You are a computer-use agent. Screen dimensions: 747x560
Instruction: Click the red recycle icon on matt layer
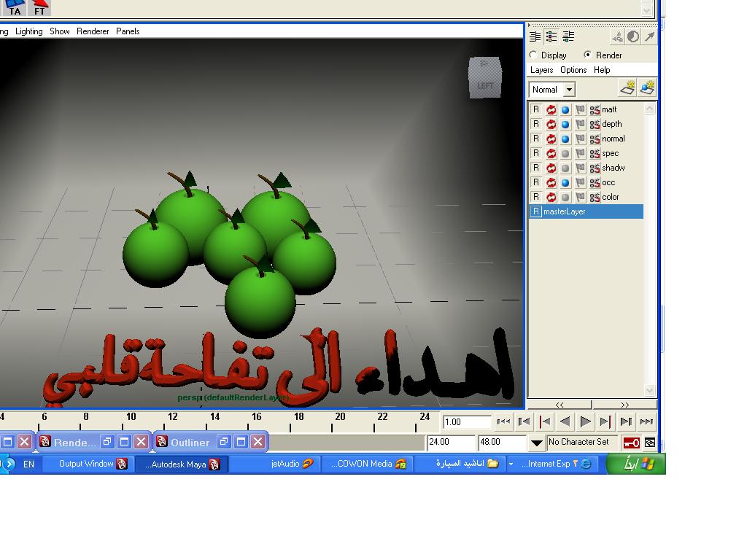pos(551,110)
